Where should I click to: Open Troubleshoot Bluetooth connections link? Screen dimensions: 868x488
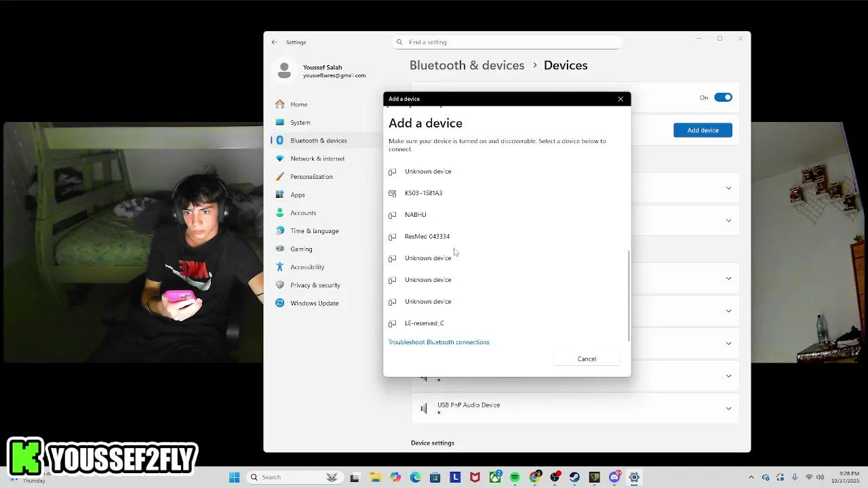click(439, 342)
